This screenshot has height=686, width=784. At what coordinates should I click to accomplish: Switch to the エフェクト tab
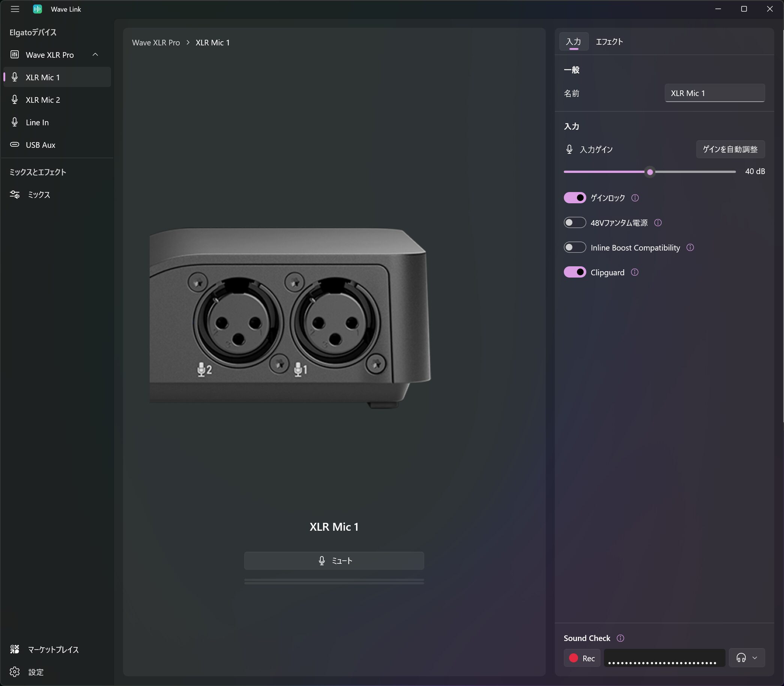click(609, 41)
